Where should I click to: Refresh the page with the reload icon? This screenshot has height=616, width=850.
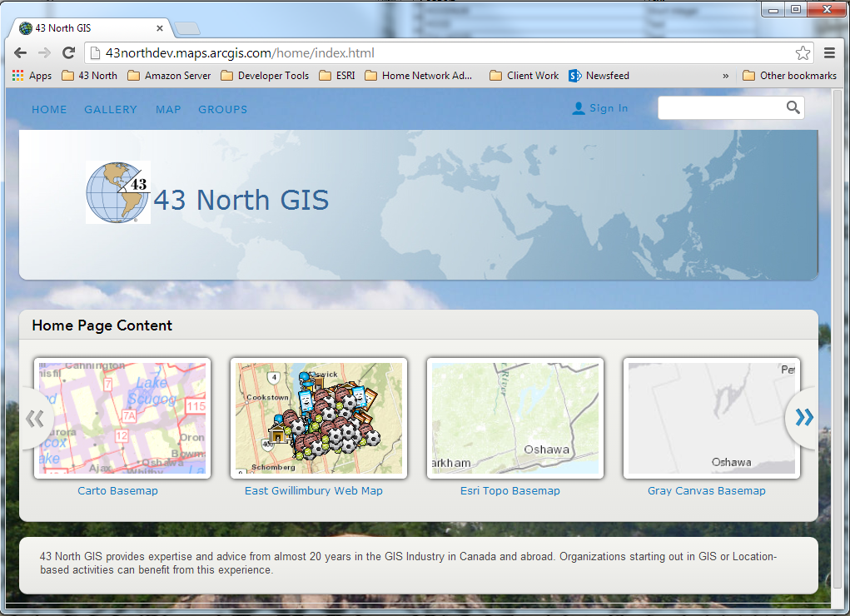click(68, 52)
